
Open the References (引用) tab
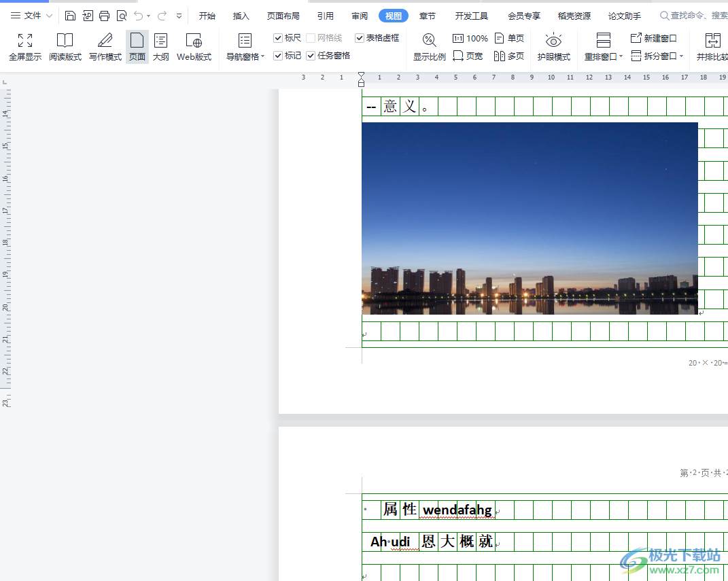tap(326, 16)
